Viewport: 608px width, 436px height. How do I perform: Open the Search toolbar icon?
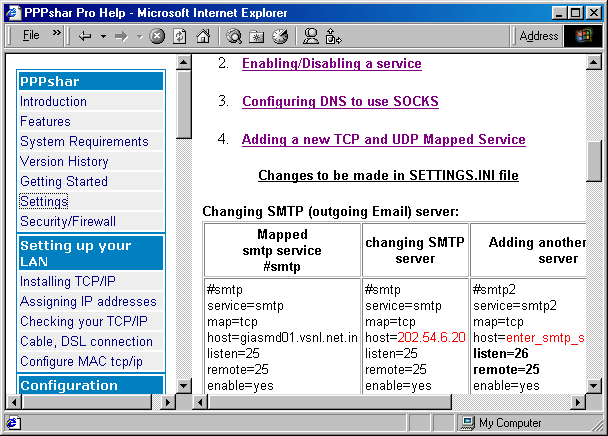234,36
